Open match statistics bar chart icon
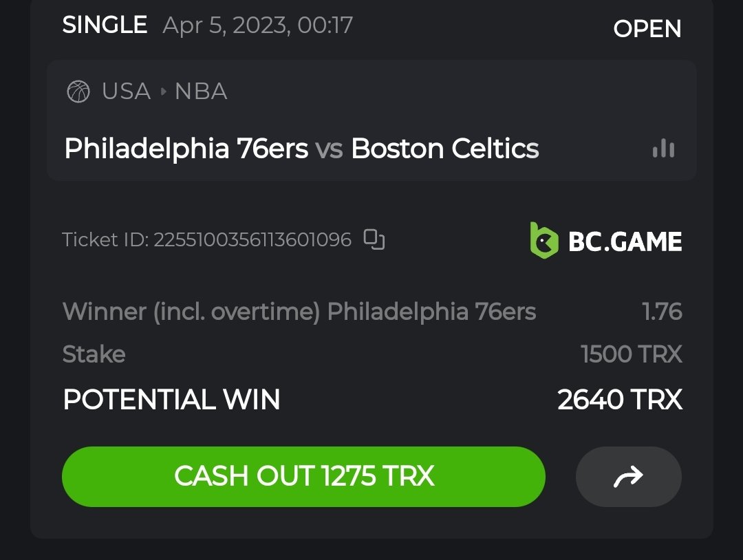The height and width of the screenshot is (560, 743). click(663, 149)
